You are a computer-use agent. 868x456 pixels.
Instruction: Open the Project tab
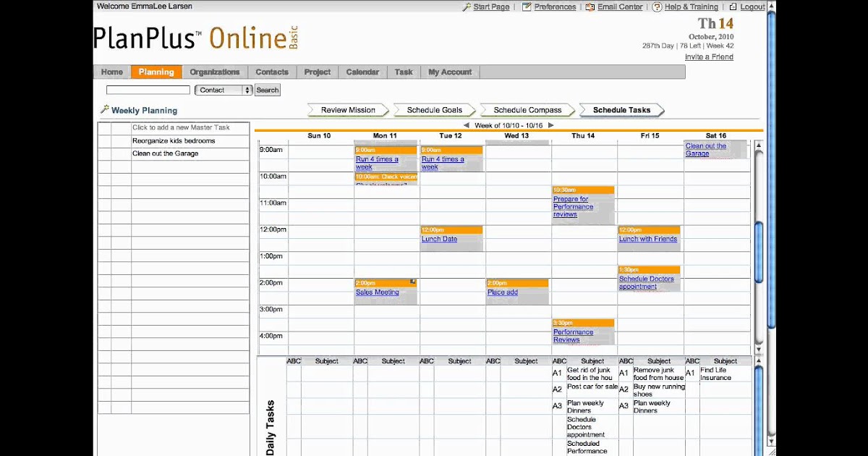point(318,72)
